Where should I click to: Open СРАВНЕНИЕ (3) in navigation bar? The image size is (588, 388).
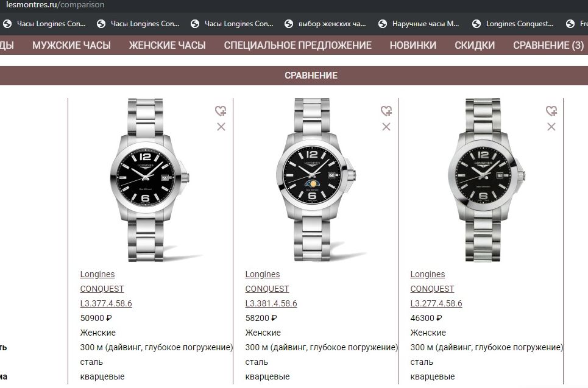548,45
